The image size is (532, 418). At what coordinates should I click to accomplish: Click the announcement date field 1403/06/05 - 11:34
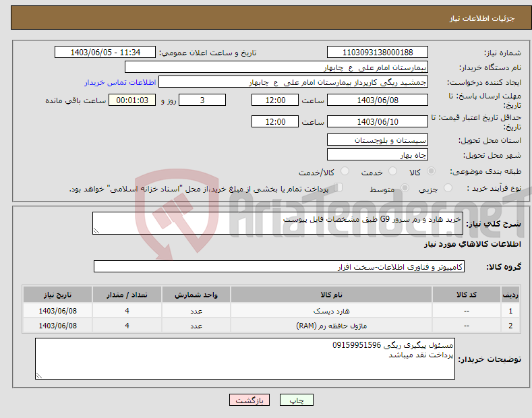(105, 53)
